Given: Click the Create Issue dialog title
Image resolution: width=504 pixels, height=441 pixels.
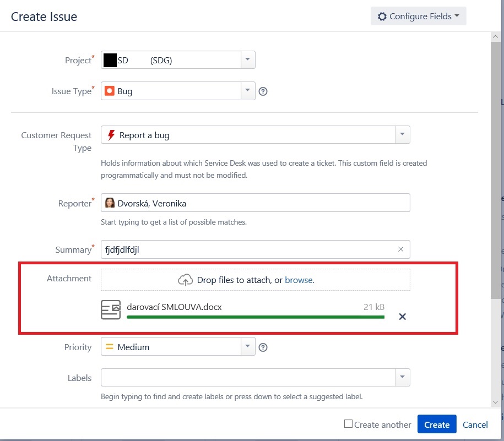Looking at the screenshot, I should [x=44, y=17].
